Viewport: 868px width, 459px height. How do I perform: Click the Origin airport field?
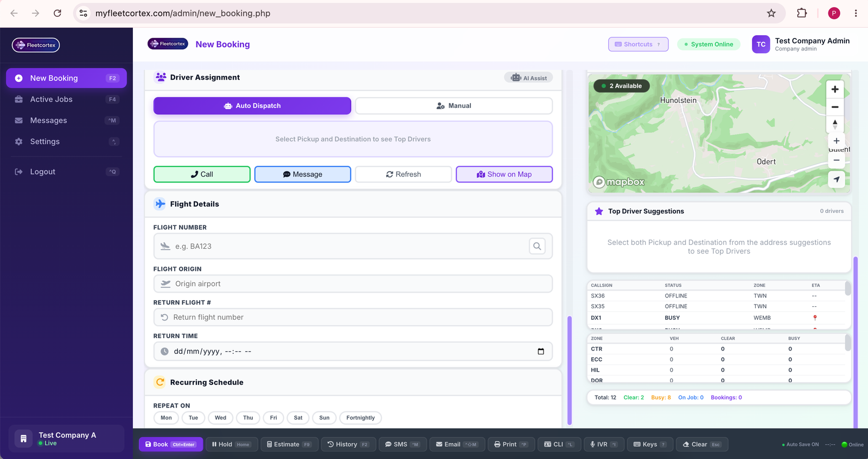(x=353, y=284)
